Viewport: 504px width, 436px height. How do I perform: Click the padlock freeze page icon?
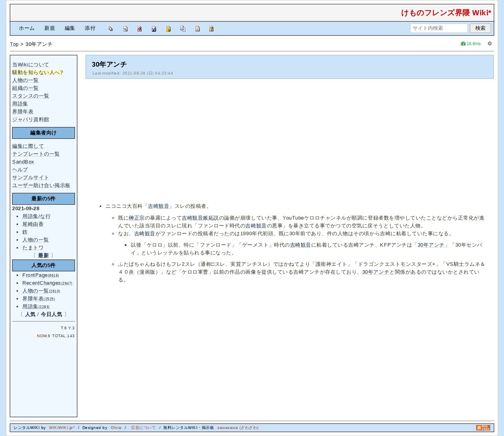click(168, 29)
